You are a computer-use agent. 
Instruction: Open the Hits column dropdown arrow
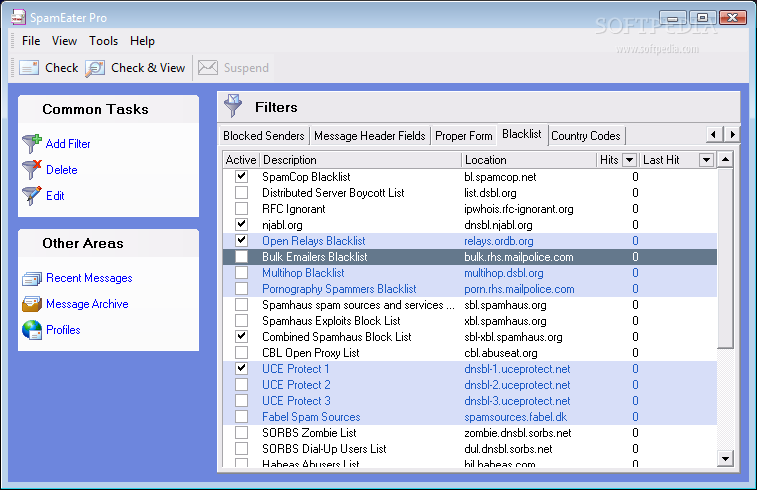click(x=629, y=160)
